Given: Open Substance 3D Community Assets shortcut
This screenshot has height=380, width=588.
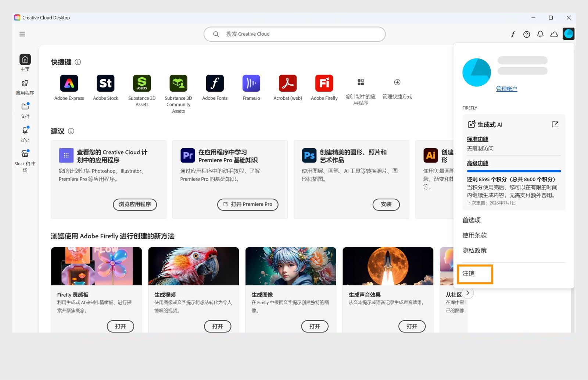Looking at the screenshot, I should tap(178, 83).
